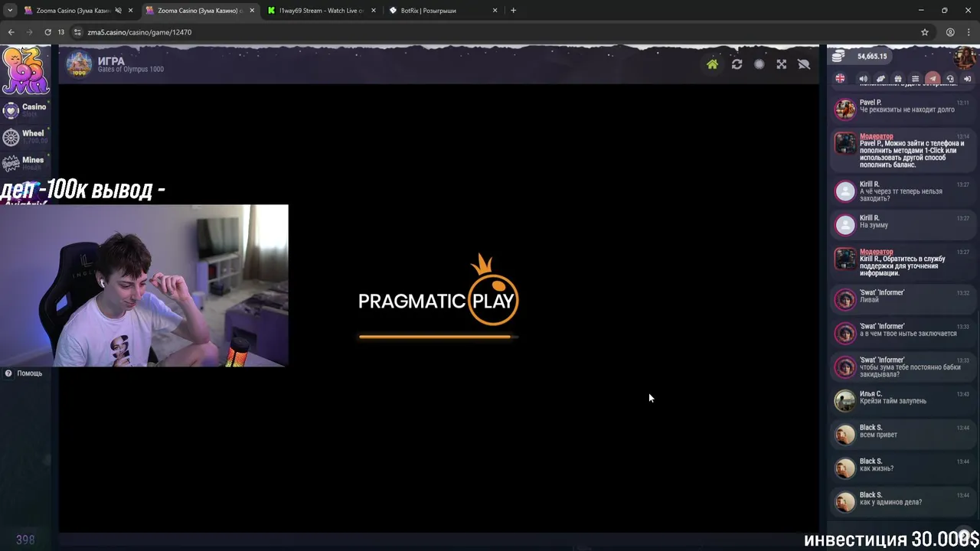
Task: Close the BotRix Розыгрыши tab
Action: (495, 11)
